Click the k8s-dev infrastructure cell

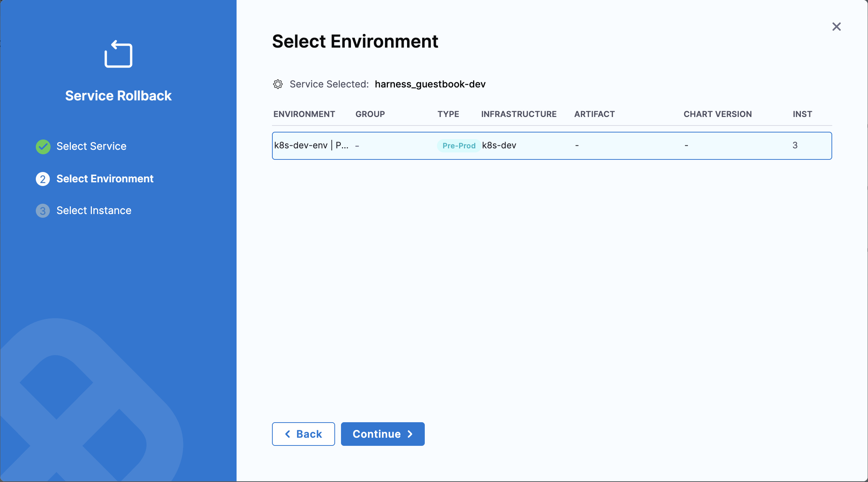tap(499, 145)
